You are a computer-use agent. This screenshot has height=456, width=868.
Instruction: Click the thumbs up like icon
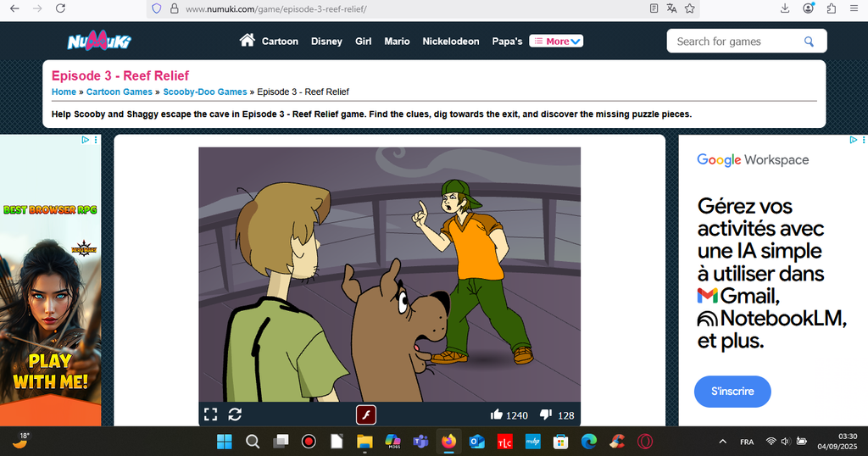(497, 414)
